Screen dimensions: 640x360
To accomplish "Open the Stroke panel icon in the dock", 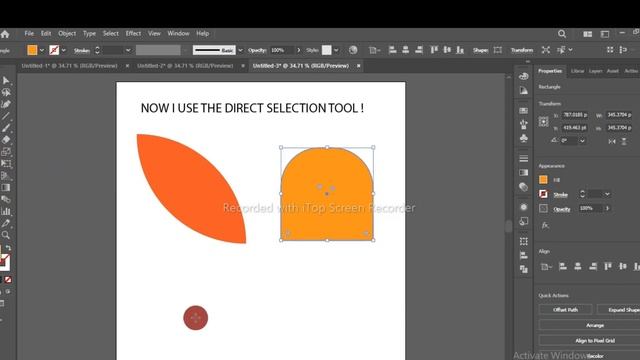I will (x=524, y=158).
